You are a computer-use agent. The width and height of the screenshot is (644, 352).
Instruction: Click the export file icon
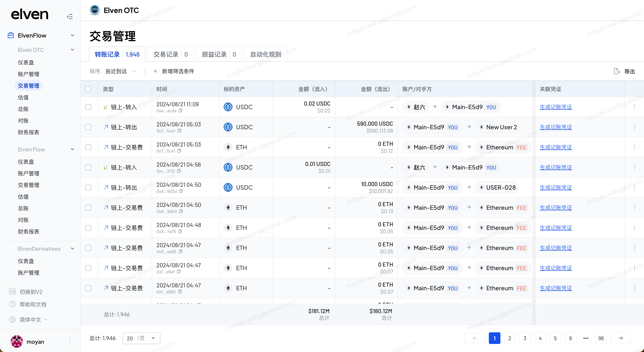pos(616,71)
